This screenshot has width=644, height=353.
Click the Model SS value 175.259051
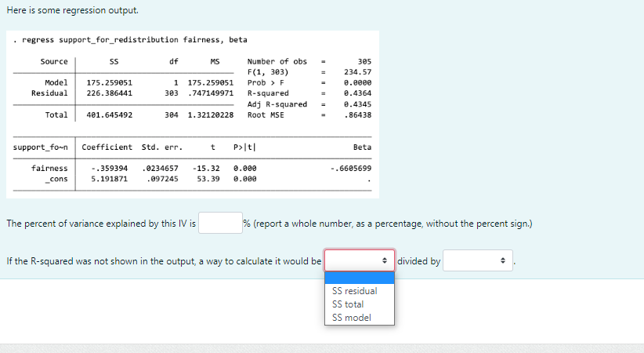(x=109, y=82)
